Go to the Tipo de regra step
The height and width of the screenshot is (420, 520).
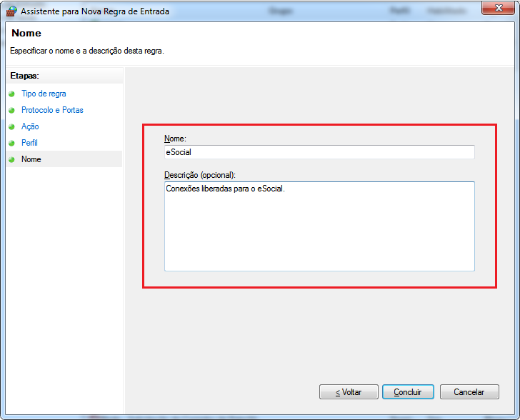click(44, 94)
